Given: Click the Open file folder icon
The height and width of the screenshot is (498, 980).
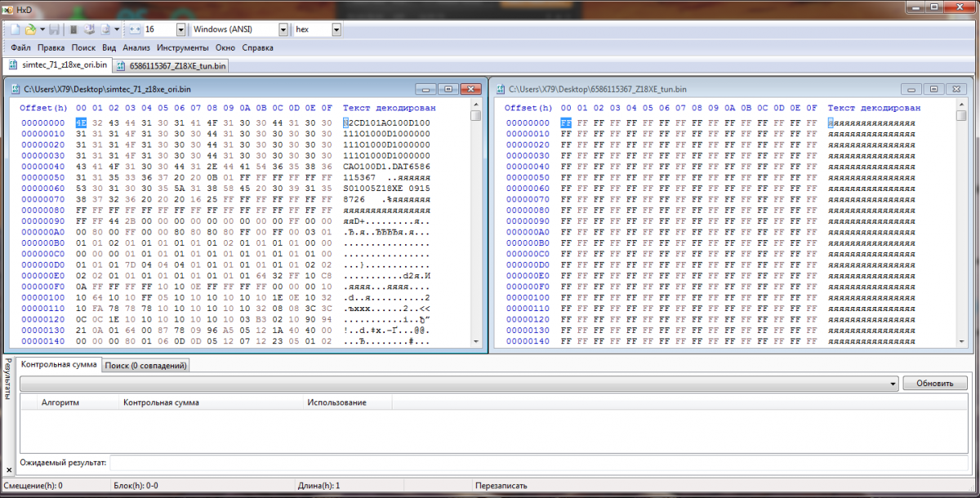Looking at the screenshot, I should pos(30,29).
